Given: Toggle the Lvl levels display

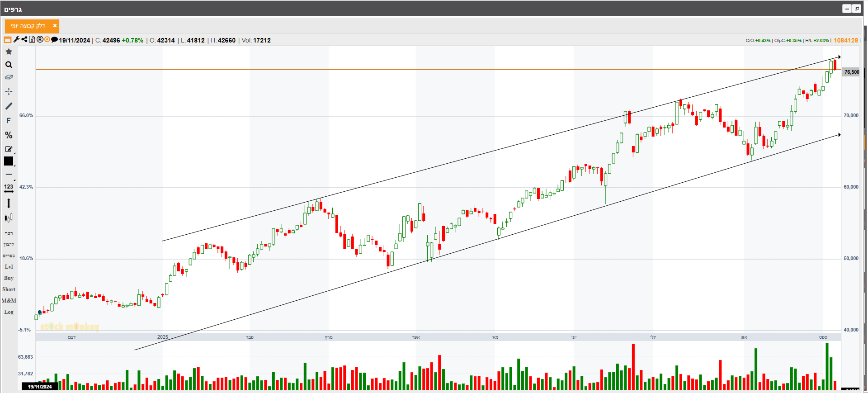Looking at the screenshot, I should [9, 267].
